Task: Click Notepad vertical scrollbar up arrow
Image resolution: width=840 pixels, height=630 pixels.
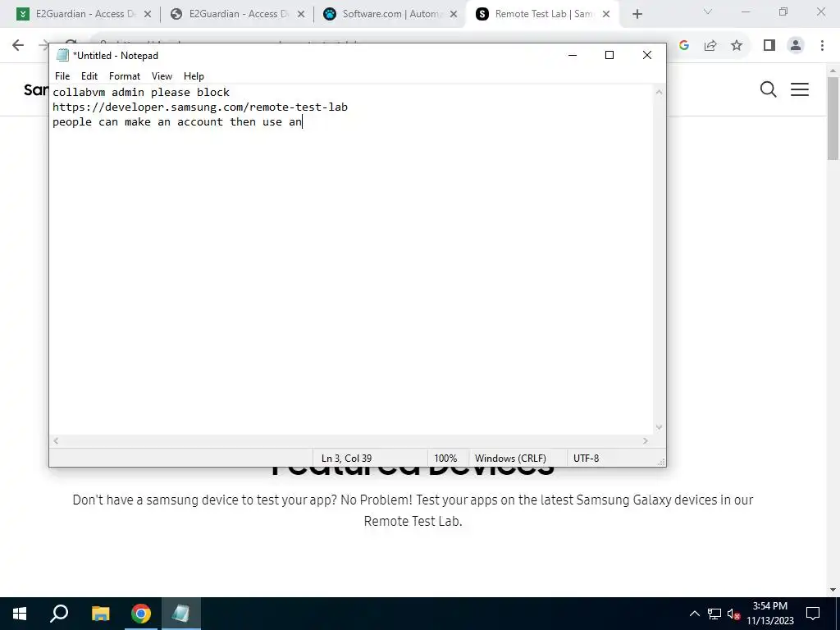Action: [659, 92]
